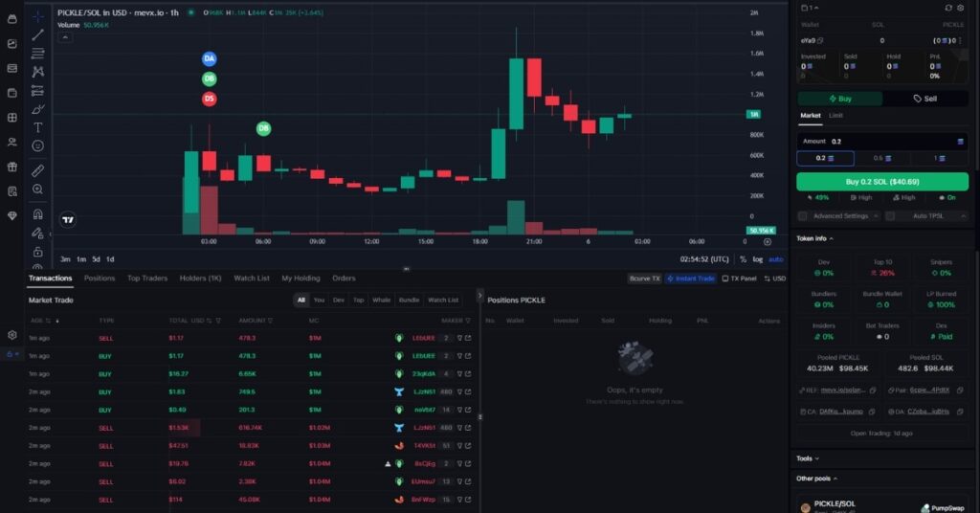Activate the chart zoom-in tool
The width and height of the screenshot is (980, 513).
click(x=37, y=189)
